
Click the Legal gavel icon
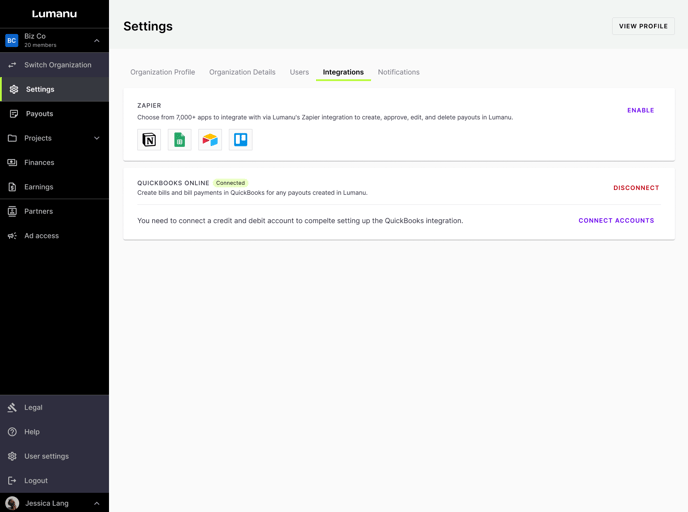[13, 408]
